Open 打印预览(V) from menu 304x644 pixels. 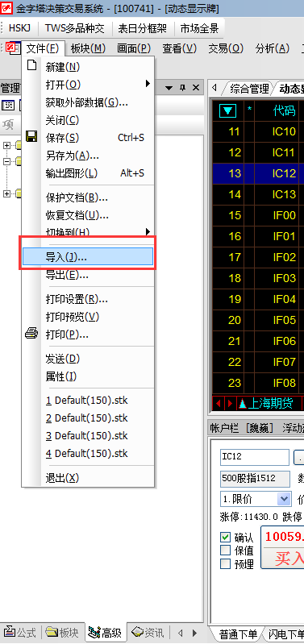tap(88, 316)
